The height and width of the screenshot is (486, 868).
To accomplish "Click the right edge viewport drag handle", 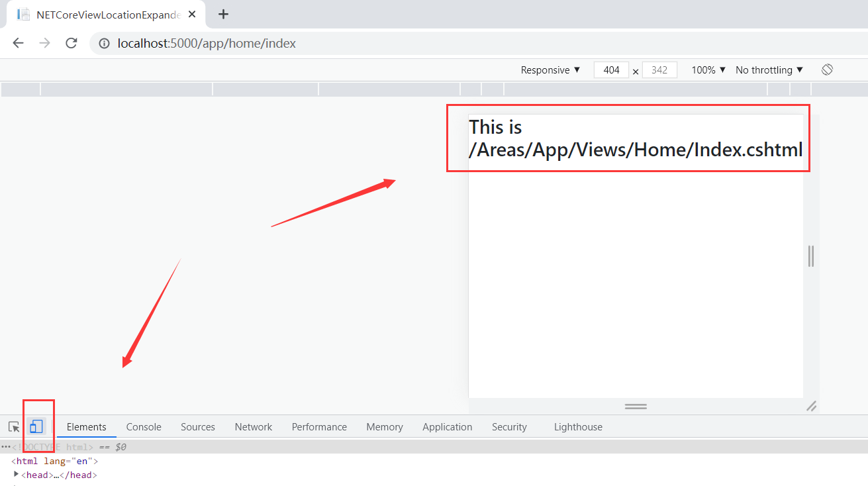I will coord(811,256).
